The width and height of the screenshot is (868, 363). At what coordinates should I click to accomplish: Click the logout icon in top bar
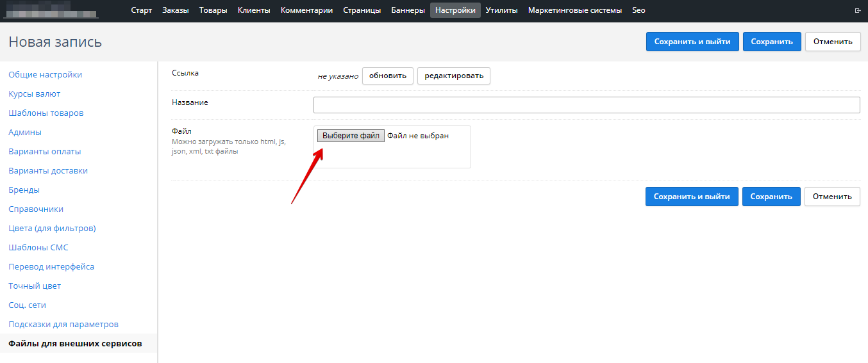click(858, 10)
